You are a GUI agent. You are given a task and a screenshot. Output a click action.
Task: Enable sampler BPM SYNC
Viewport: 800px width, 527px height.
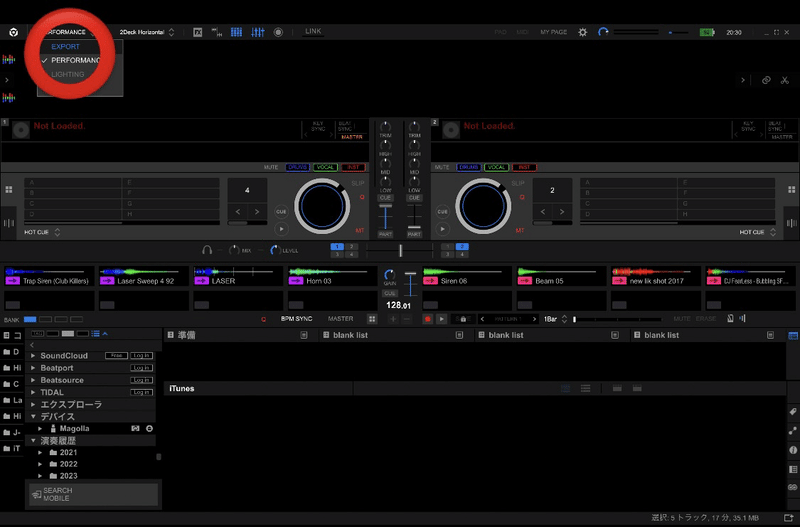pyautogui.click(x=296, y=319)
